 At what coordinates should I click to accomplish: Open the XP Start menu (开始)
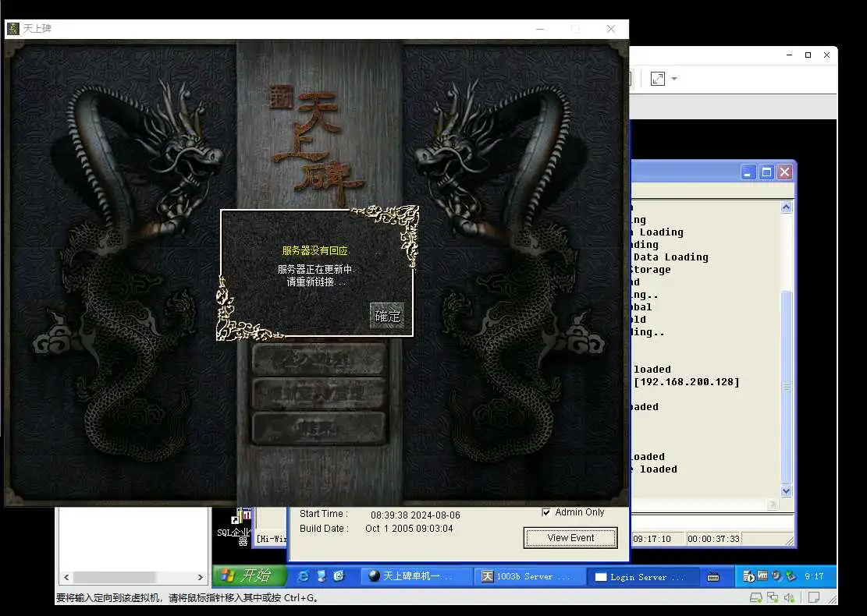click(246, 576)
